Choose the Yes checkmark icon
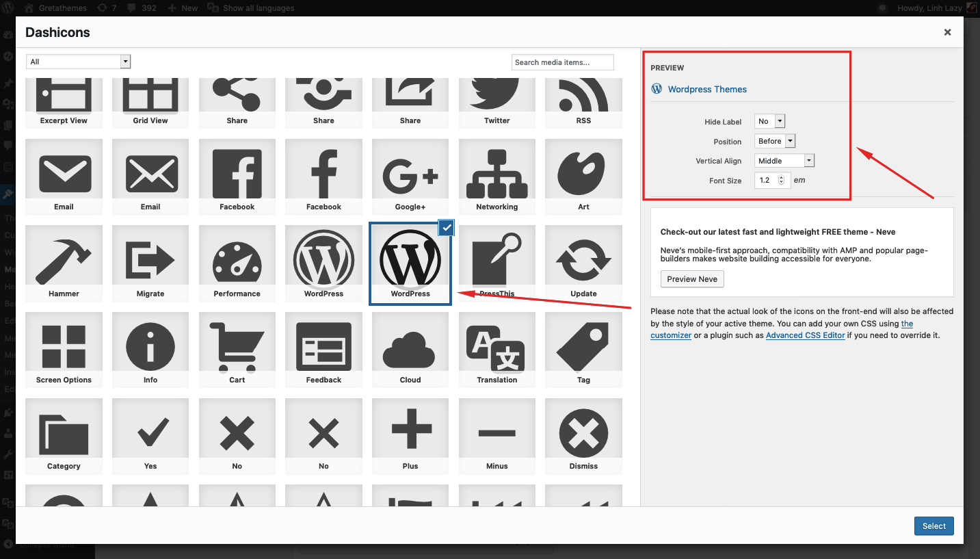This screenshot has height=559, width=980. coord(150,437)
